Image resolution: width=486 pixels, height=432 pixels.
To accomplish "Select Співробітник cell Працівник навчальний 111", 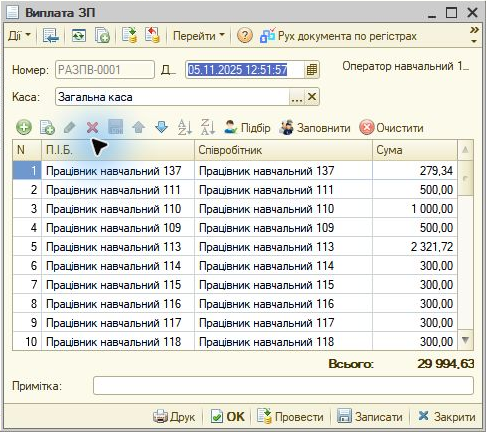I will pos(283,190).
